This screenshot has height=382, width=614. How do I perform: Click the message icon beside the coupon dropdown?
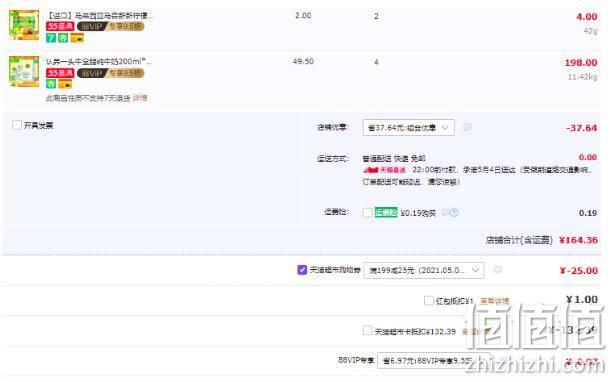(498, 270)
